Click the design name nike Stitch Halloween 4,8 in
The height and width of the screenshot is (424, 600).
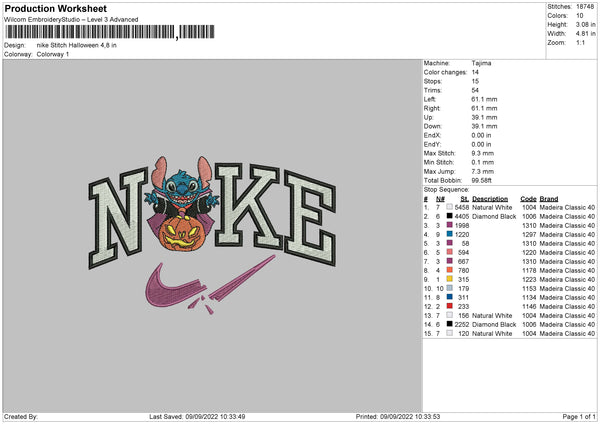click(x=77, y=45)
